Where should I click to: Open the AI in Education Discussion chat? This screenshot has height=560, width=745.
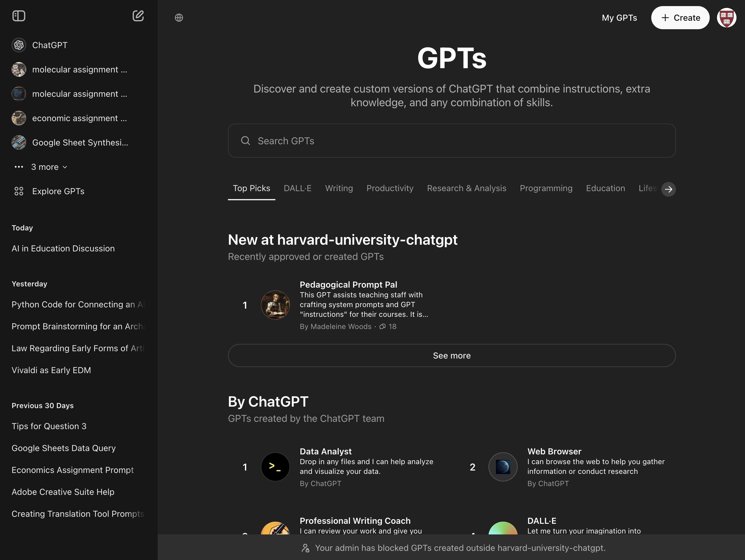click(63, 249)
